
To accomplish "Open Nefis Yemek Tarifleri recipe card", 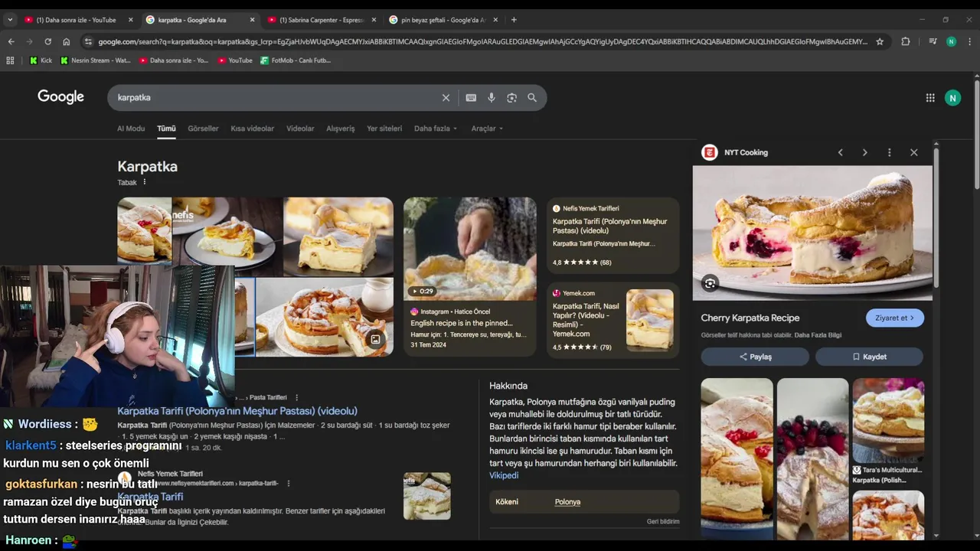I will [x=612, y=236].
